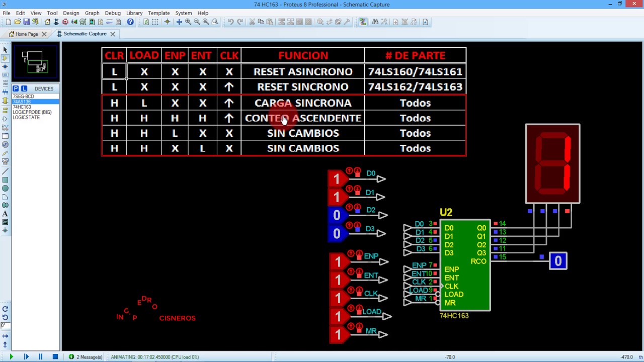Viewport: 644px width, 362px height.
Task: Select the 2D circle graphics tool
Action: [5, 188]
